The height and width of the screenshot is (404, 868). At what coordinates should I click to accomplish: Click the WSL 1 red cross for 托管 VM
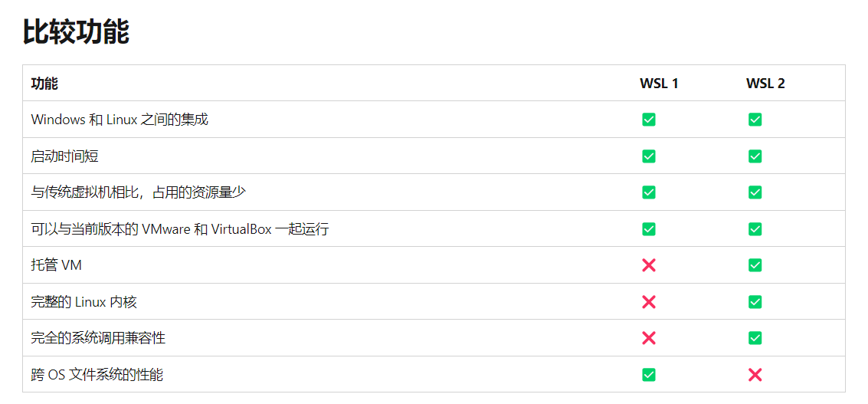tap(649, 265)
